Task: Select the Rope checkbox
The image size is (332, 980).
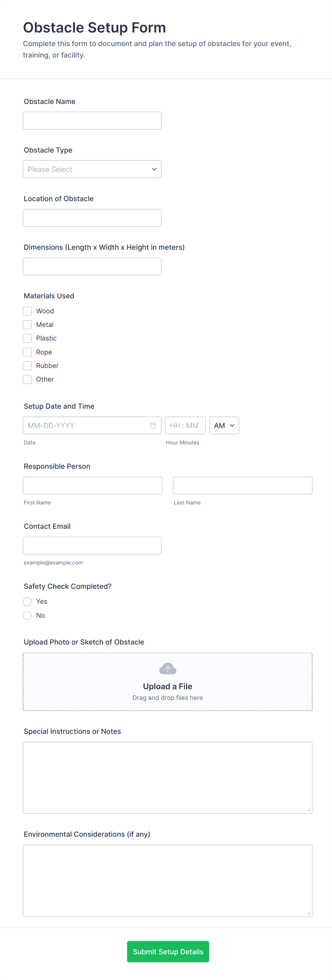Action: tap(27, 352)
